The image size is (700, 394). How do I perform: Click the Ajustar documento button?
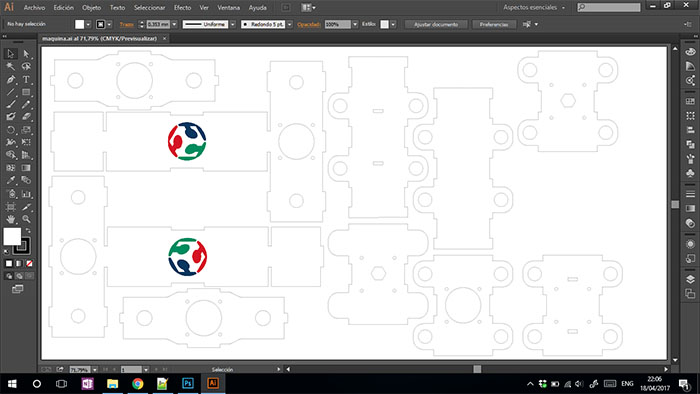pos(436,25)
